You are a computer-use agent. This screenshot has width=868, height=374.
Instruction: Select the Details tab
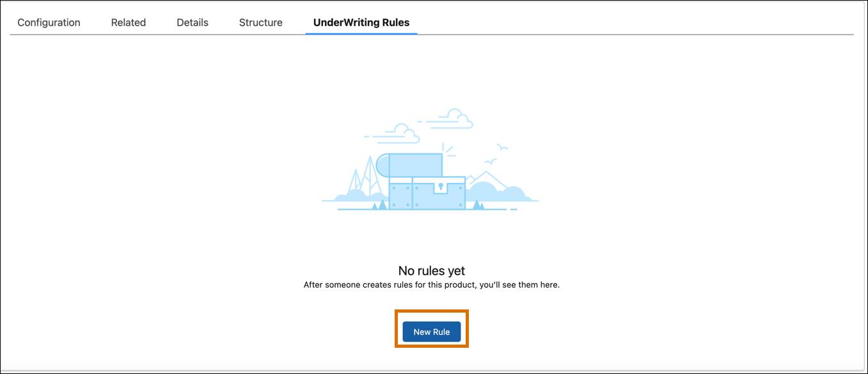click(192, 22)
